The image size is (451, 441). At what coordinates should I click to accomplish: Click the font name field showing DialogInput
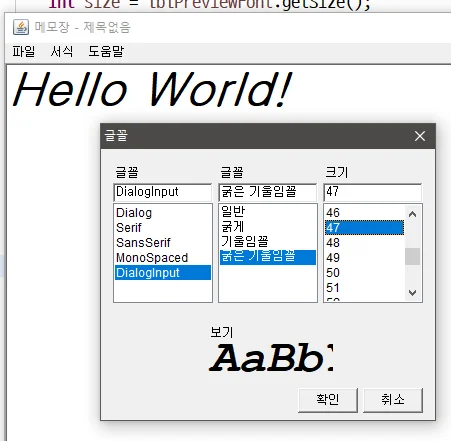pyautogui.click(x=163, y=192)
